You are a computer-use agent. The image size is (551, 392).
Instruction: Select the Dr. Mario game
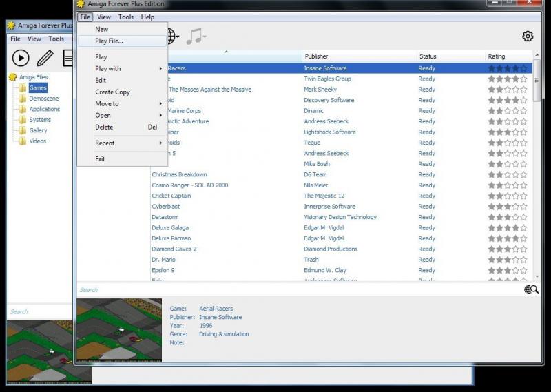click(341, 260)
